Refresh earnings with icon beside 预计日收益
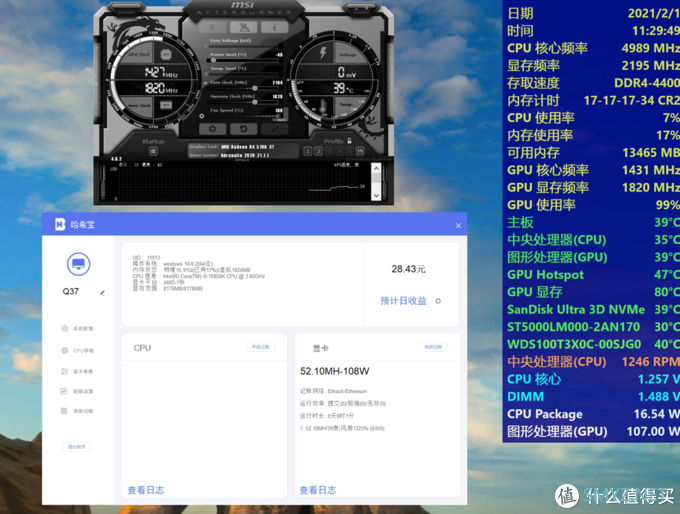The image size is (680, 514). (x=438, y=301)
